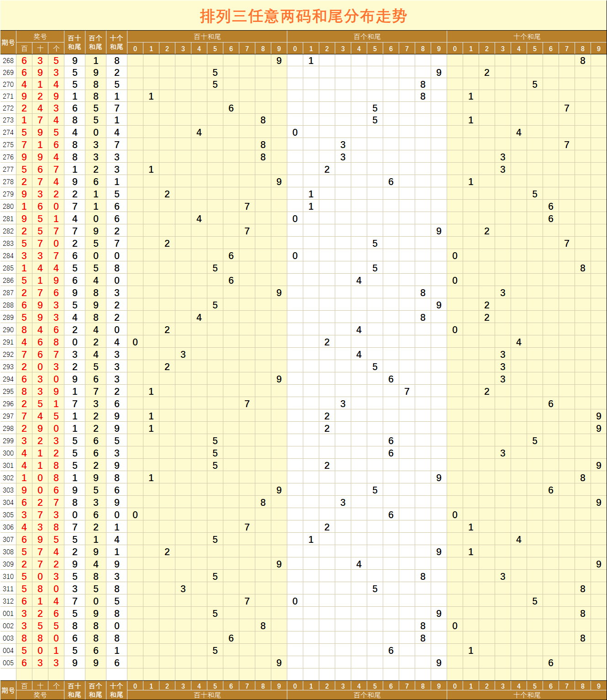Screen dimensions: 607x700
Task: Click the red units digit 1 in row 296
Action: [56, 404]
